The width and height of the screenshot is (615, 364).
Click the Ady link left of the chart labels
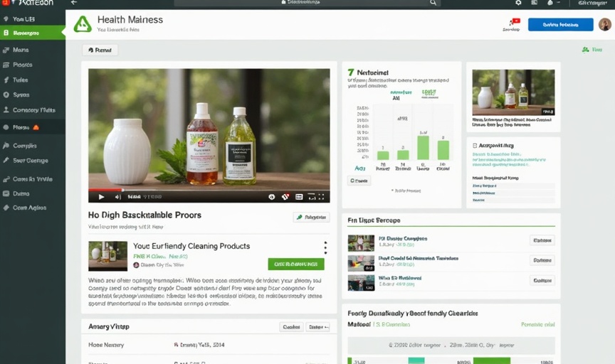coord(360,168)
